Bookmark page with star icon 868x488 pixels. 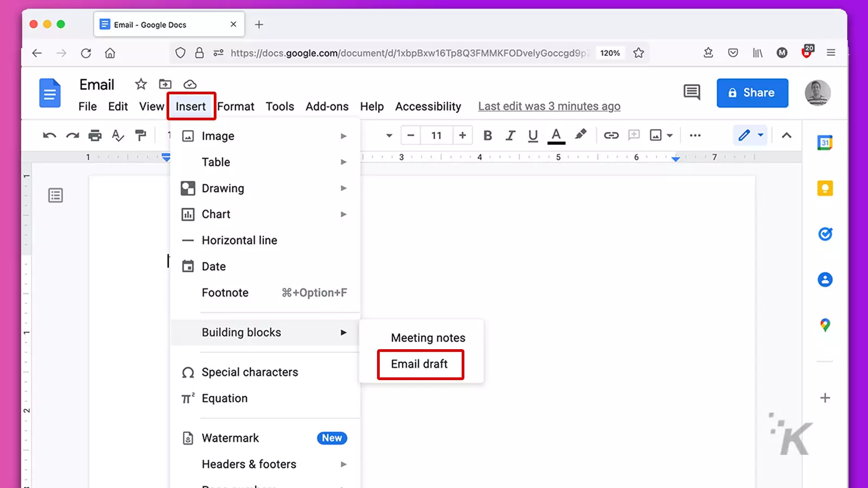coord(639,53)
